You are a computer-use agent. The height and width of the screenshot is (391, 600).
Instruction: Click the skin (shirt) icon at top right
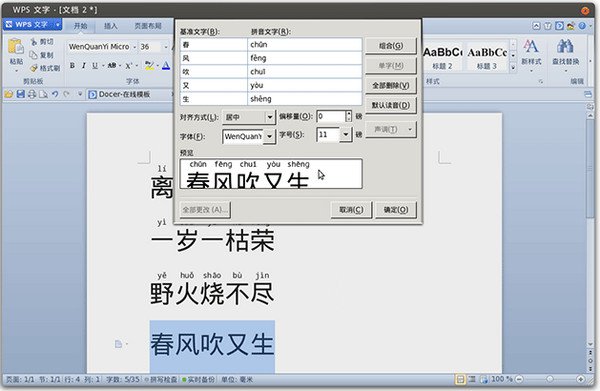click(x=548, y=26)
